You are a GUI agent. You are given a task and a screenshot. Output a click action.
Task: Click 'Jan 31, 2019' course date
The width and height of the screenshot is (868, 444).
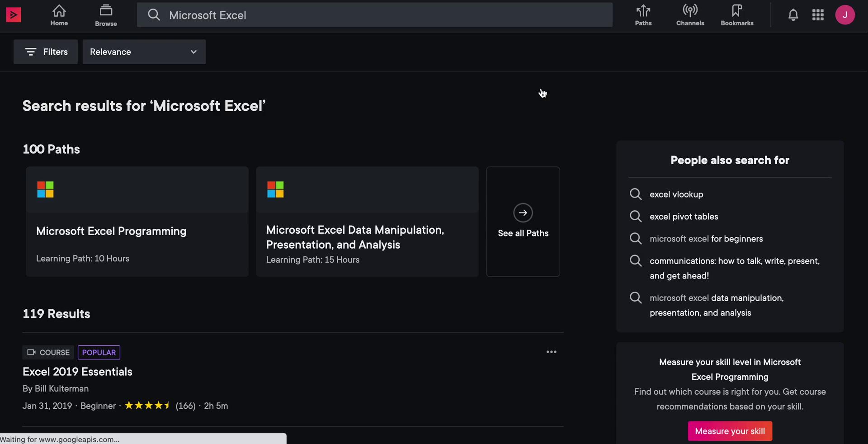click(x=47, y=406)
